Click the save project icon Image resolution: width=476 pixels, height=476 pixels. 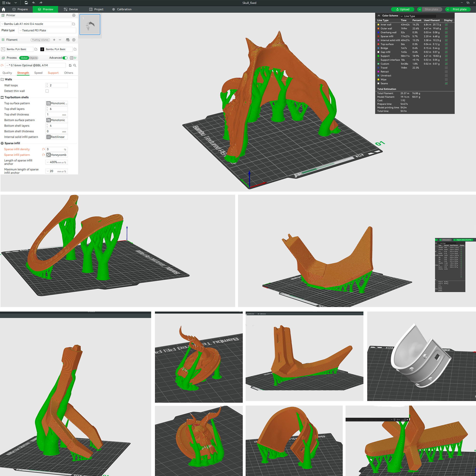click(26, 3)
